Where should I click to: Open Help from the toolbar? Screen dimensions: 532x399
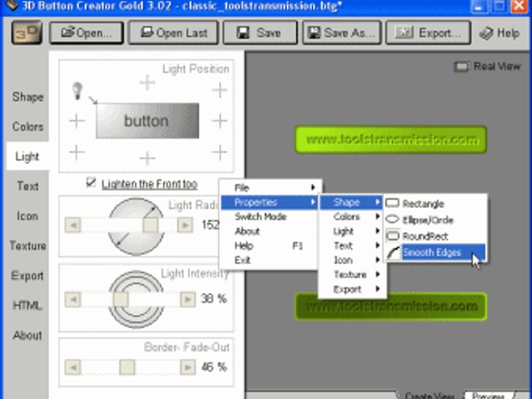500,33
